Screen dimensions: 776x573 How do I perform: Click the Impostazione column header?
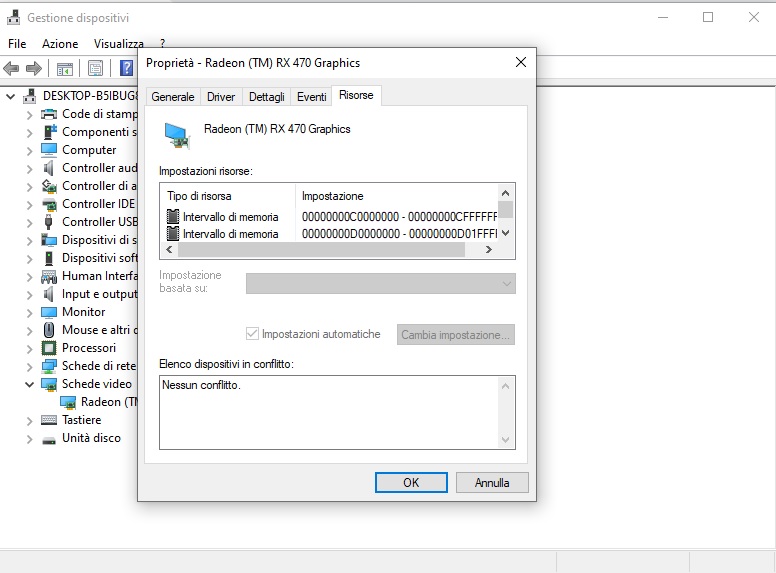[397, 196]
